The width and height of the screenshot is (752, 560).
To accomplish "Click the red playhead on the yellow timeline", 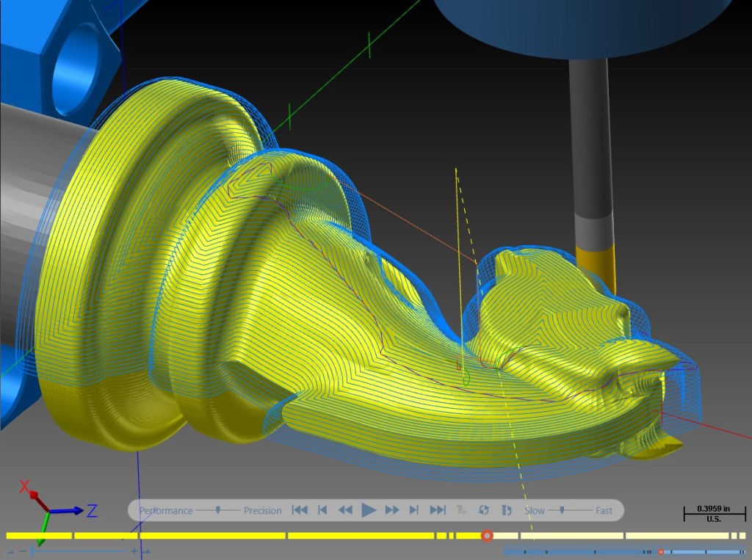I will tap(487, 536).
